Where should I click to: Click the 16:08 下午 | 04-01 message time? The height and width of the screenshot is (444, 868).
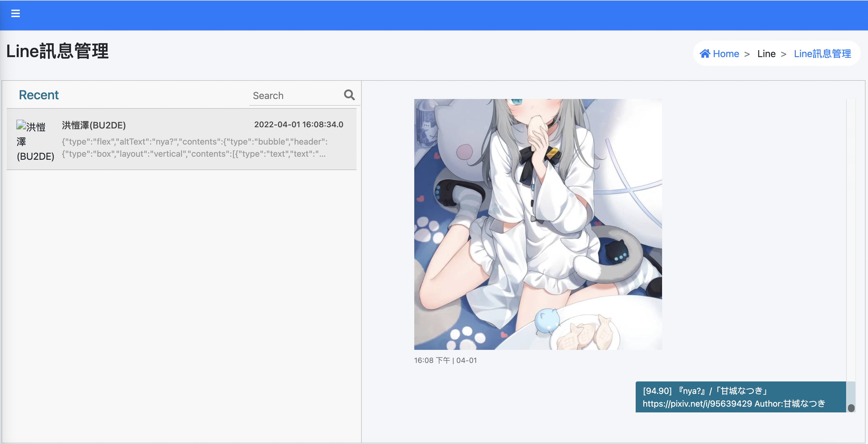(x=445, y=360)
